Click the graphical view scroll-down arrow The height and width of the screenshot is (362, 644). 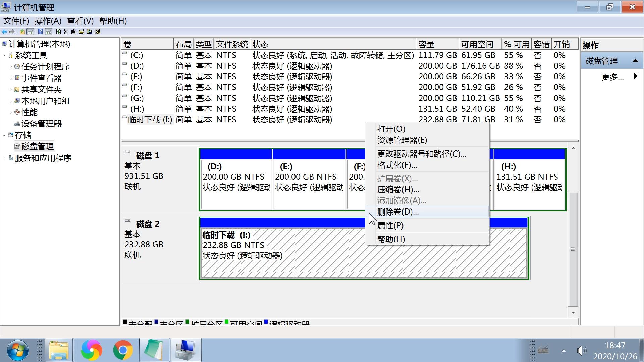pos(573,313)
